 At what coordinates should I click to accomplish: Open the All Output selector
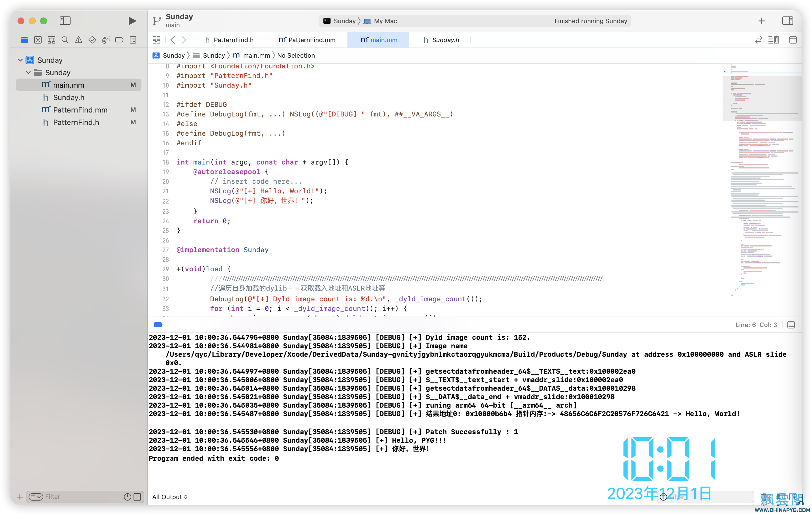point(170,497)
